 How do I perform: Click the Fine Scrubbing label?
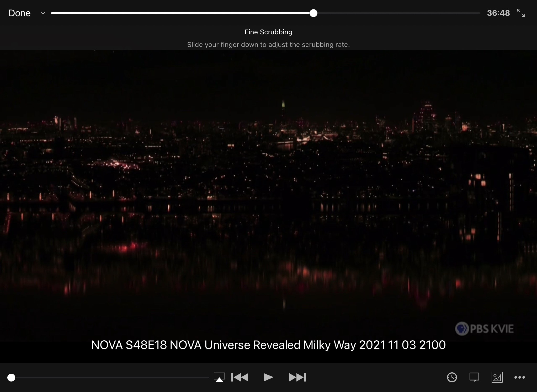(268, 32)
